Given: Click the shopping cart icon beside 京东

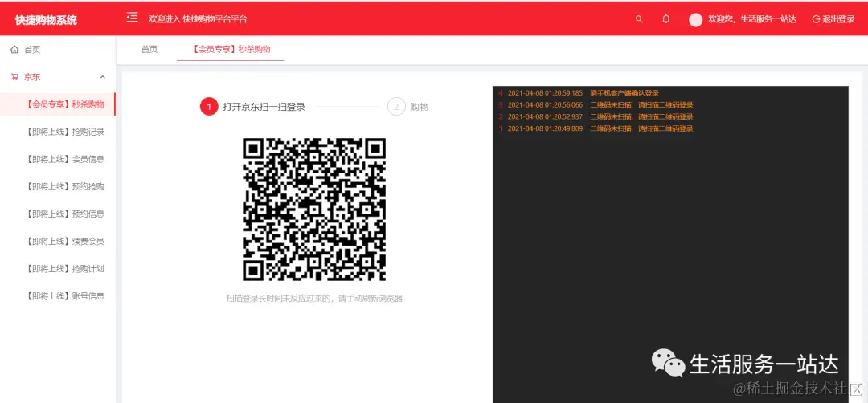Looking at the screenshot, I should coord(14,77).
